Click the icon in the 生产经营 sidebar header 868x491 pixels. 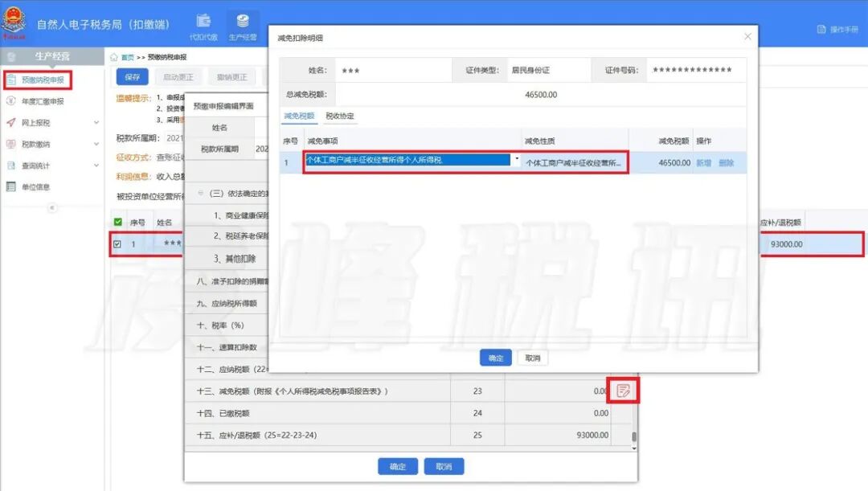(11, 56)
